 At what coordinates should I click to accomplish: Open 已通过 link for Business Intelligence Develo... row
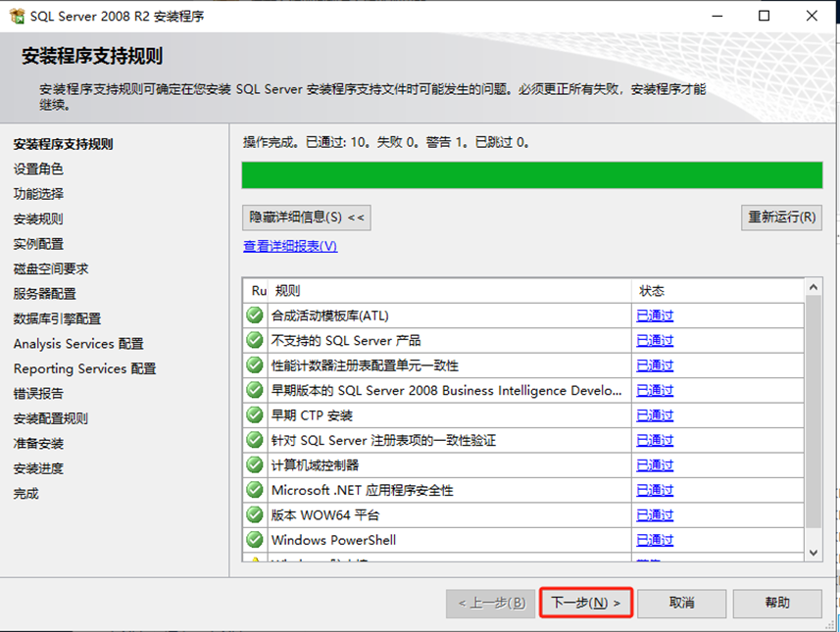click(x=655, y=390)
